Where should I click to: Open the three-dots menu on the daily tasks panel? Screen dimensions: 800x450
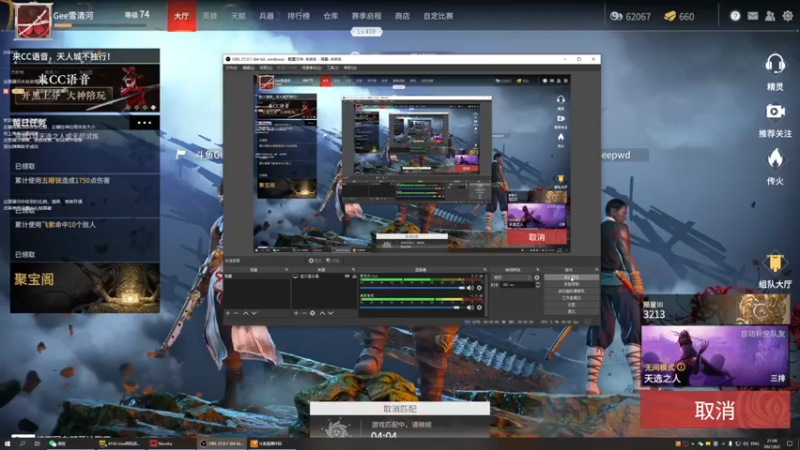pos(144,122)
